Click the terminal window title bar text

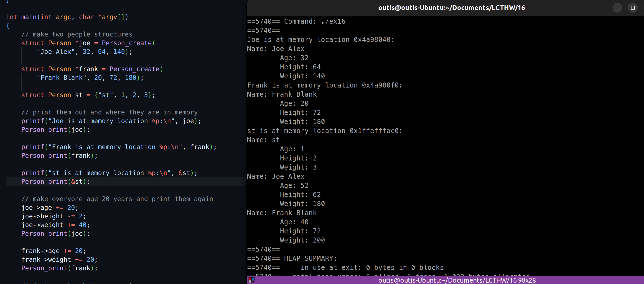[451, 8]
